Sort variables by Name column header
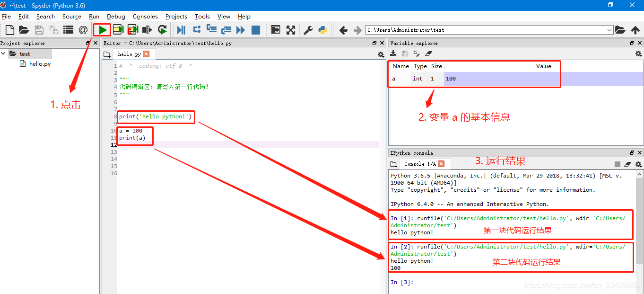The width and height of the screenshot is (644, 294). [400, 66]
